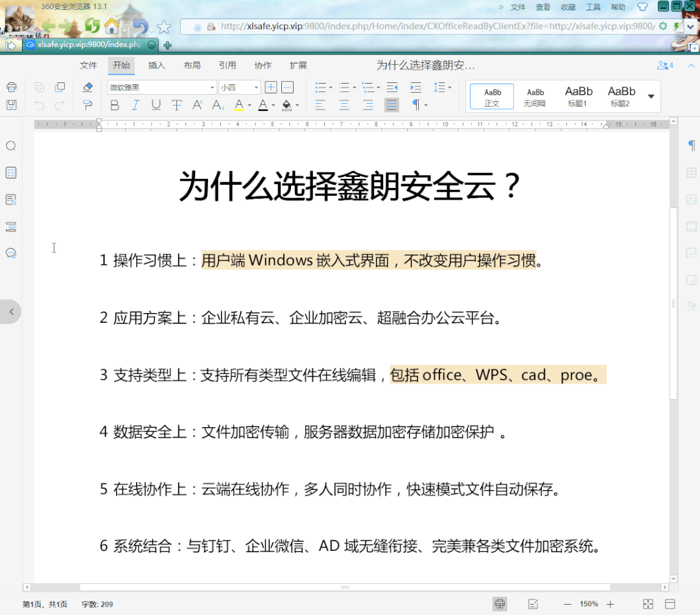
Task: Select the Format Painter tool
Action: (88, 106)
